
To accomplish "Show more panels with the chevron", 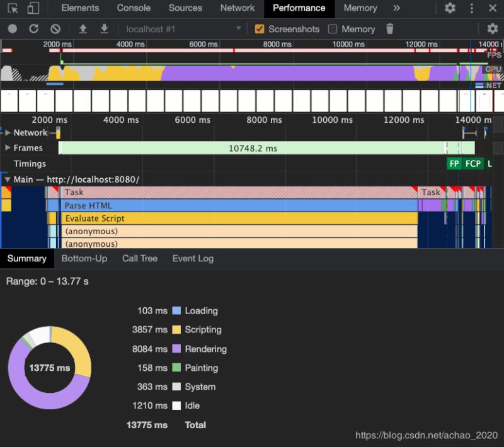I will coord(396,8).
